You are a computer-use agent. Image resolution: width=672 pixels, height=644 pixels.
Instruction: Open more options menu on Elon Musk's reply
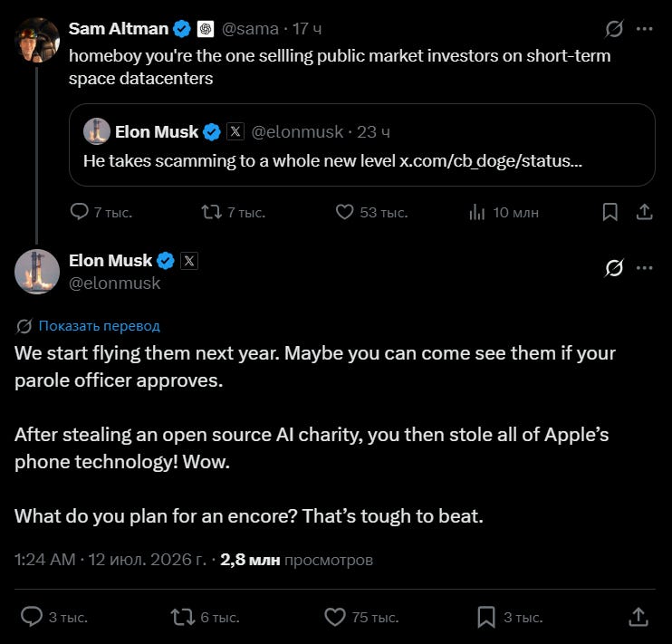pos(645,268)
